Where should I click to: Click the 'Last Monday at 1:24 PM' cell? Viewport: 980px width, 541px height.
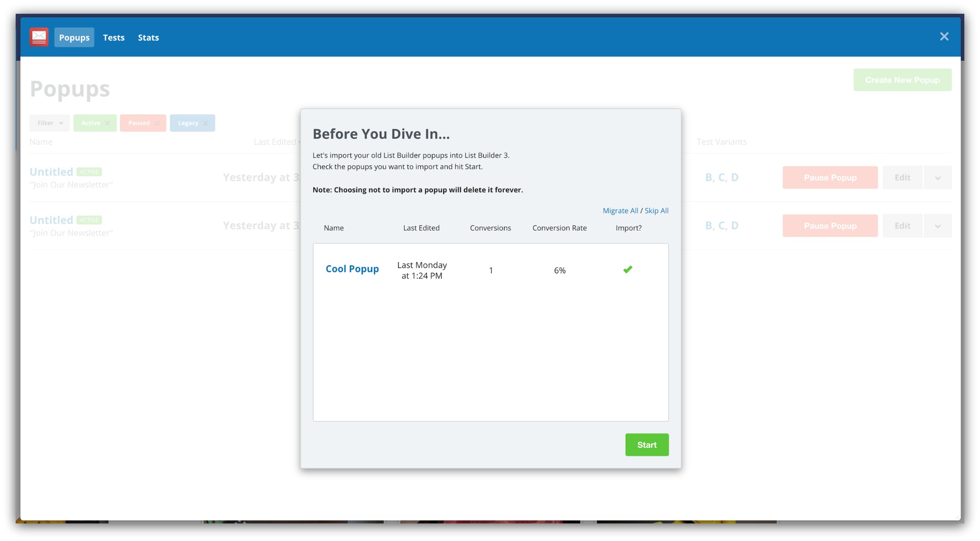422,270
